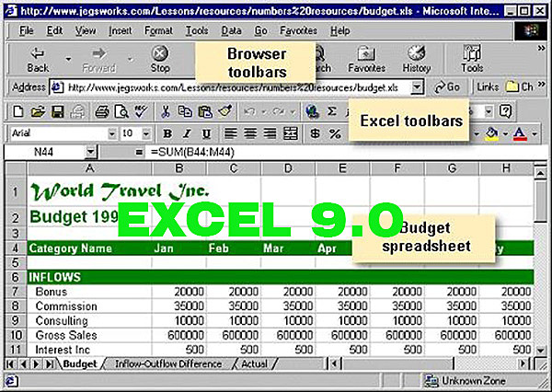
Task: Toggle Align Right
Action: click(270, 133)
